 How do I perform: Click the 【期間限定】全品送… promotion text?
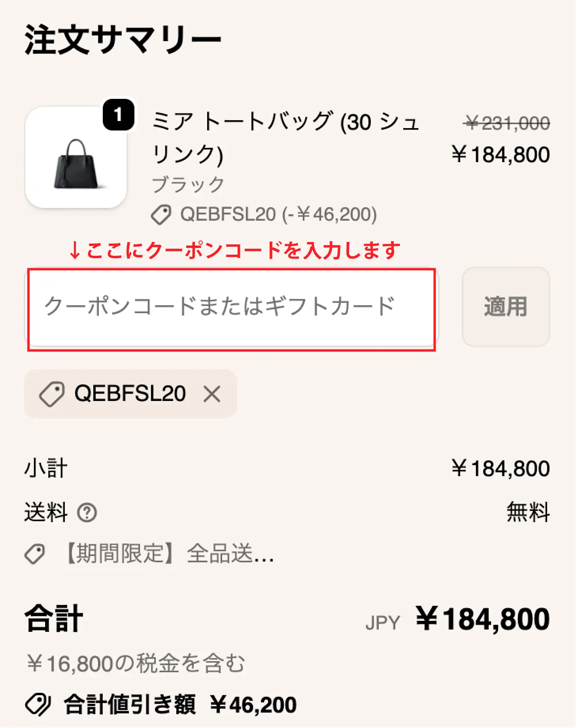click(x=169, y=554)
